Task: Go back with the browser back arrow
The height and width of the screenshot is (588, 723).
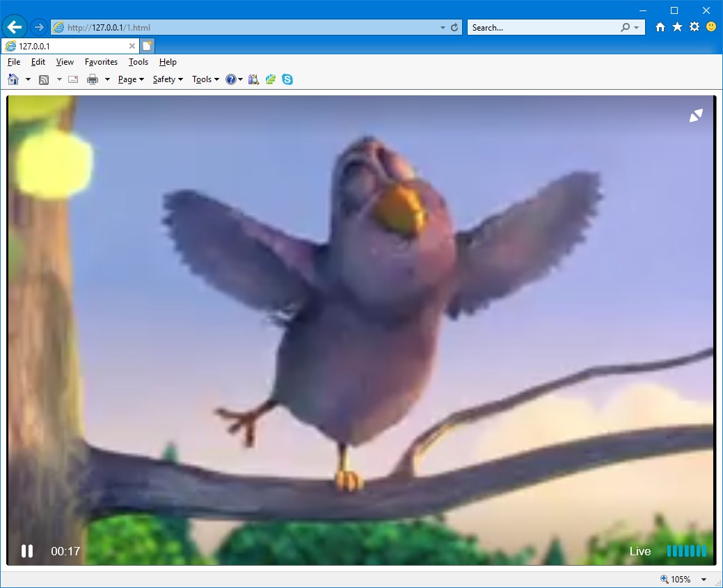Action: 15,27
